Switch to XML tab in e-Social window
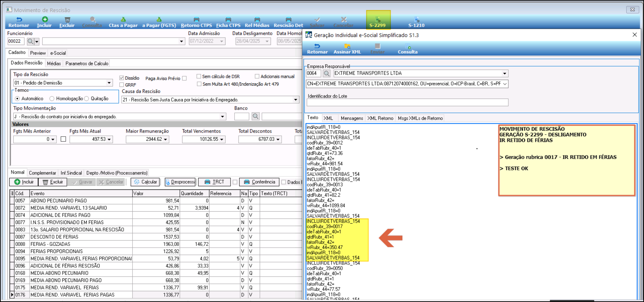The height and width of the screenshot is (302, 644). tap(328, 118)
